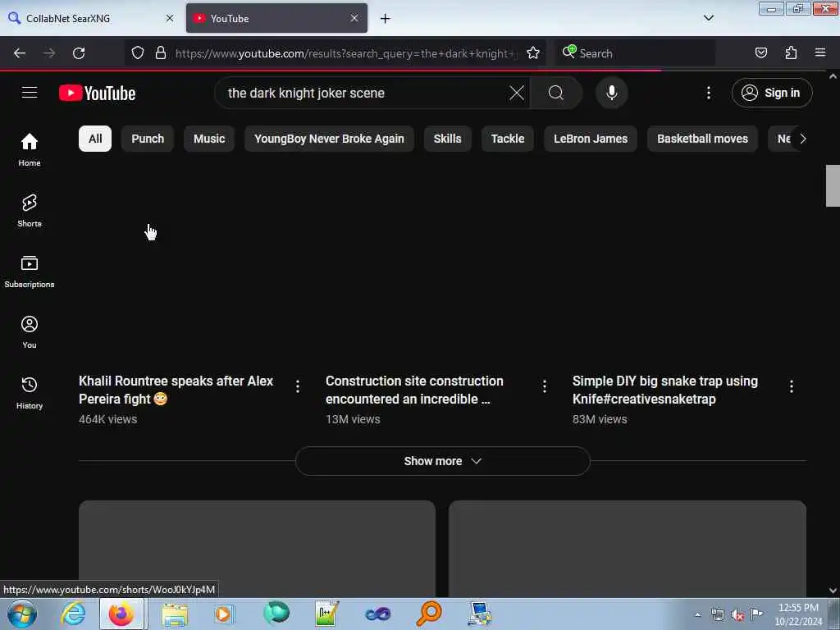The height and width of the screenshot is (630, 840).
Task: Click the page vertical scrollbar thumb
Action: click(x=832, y=185)
